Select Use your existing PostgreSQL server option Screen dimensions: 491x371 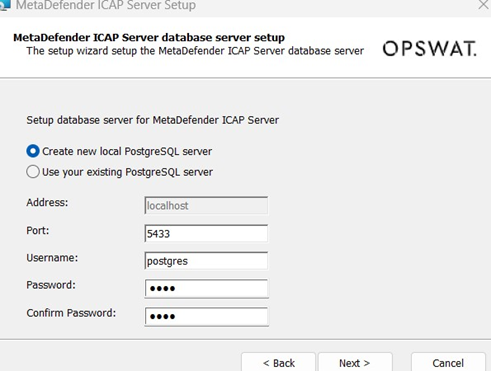(x=33, y=172)
